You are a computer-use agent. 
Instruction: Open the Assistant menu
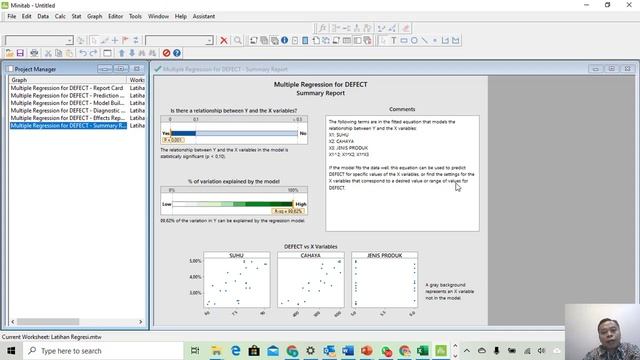[204, 16]
